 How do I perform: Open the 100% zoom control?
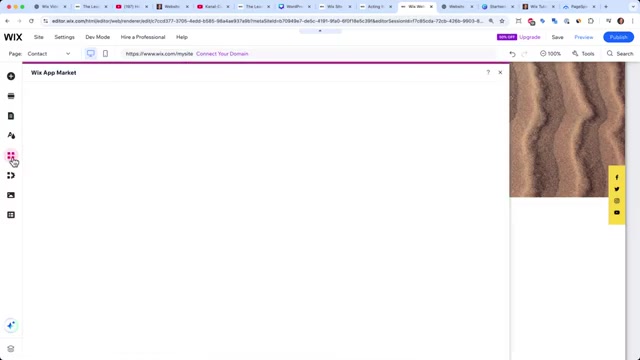tap(550, 53)
